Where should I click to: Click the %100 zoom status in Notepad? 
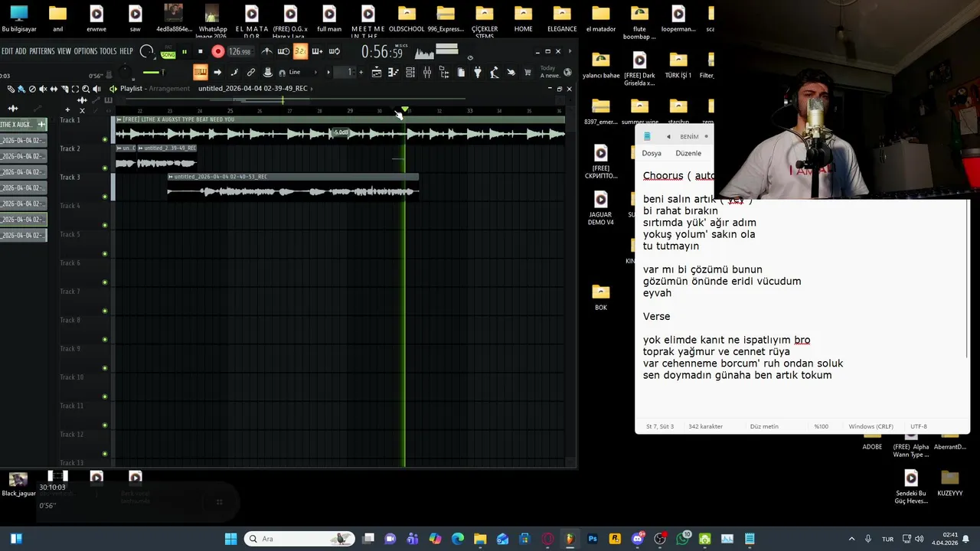pyautogui.click(x=821, y=426)
